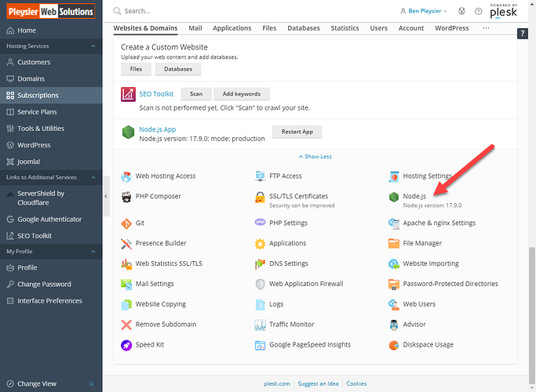This screenshot has width=536, height=392.
Task: Click the Databases button under Custom Website
Action: 178,69
